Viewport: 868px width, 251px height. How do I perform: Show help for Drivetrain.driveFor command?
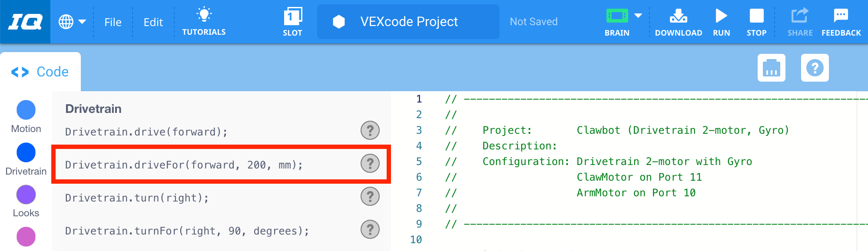[x=370, y=164]
